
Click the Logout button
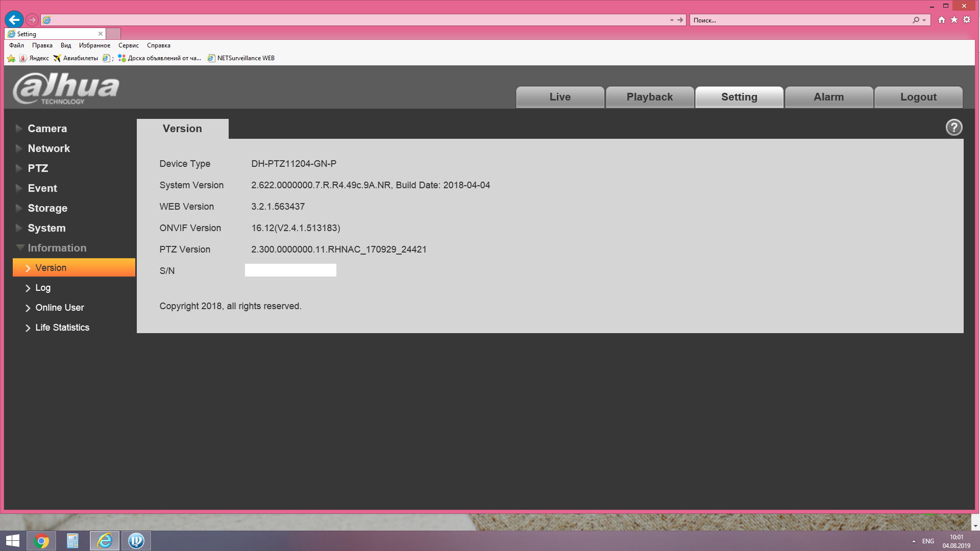point(918,97)
